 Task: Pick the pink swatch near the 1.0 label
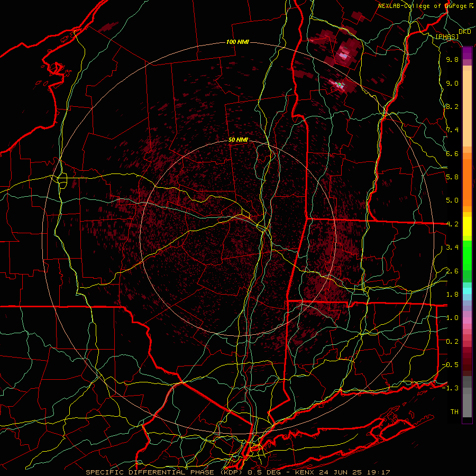[x=467, y=321]
